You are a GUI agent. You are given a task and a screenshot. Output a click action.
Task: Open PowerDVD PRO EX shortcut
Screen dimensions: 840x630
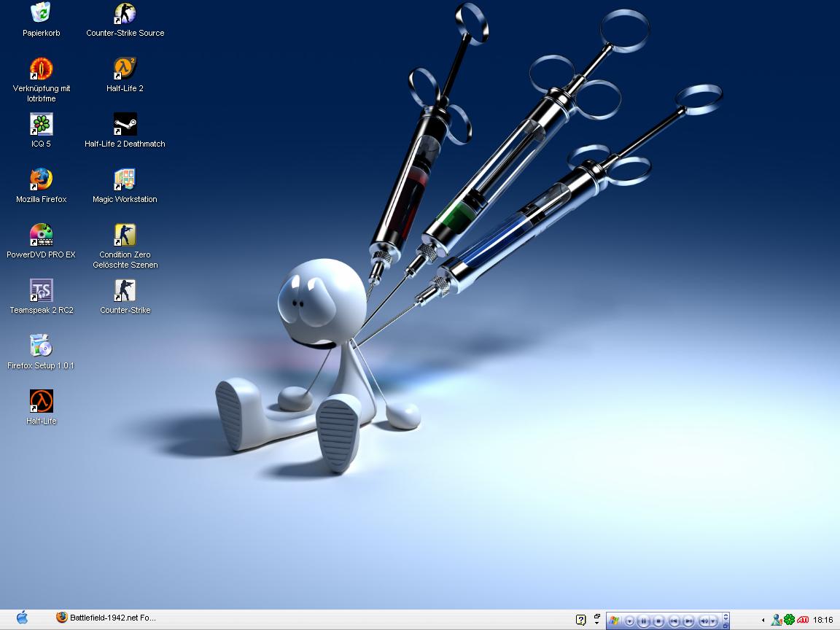tap(42, 236)
